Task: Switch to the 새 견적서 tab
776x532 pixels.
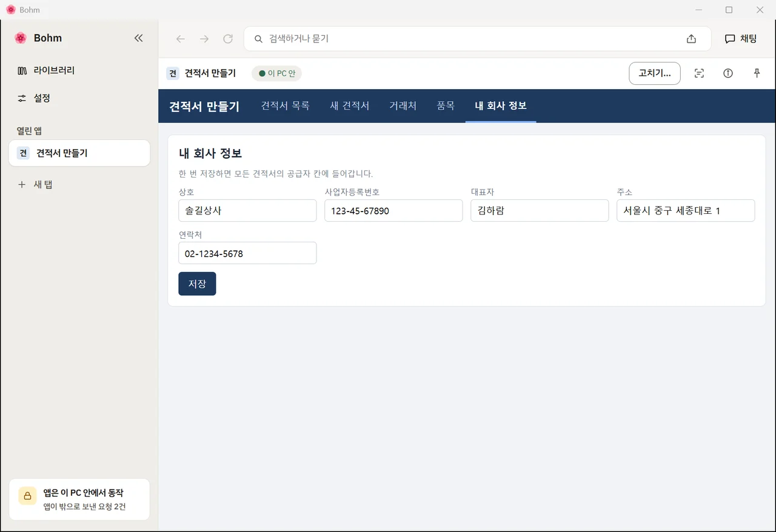Action: (349, 106)
